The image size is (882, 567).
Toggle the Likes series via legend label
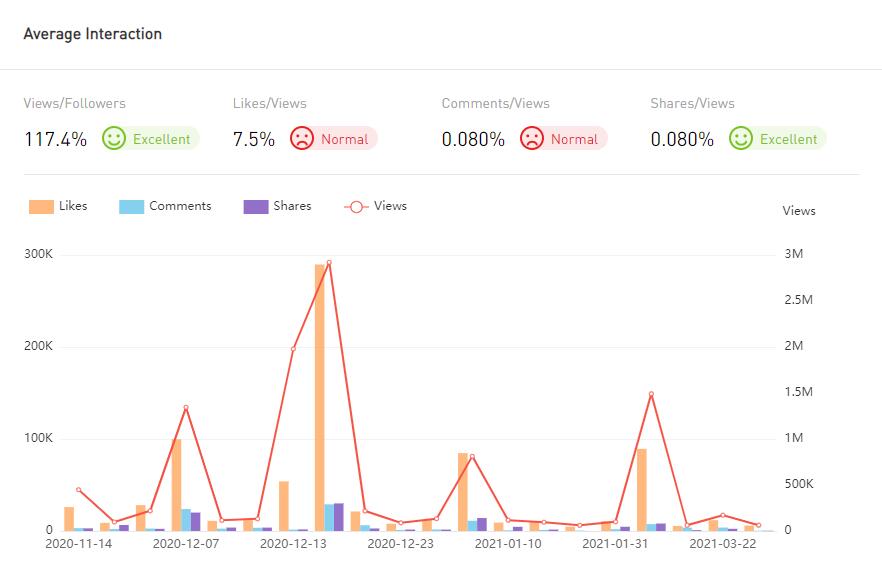[x=73, y=206]
